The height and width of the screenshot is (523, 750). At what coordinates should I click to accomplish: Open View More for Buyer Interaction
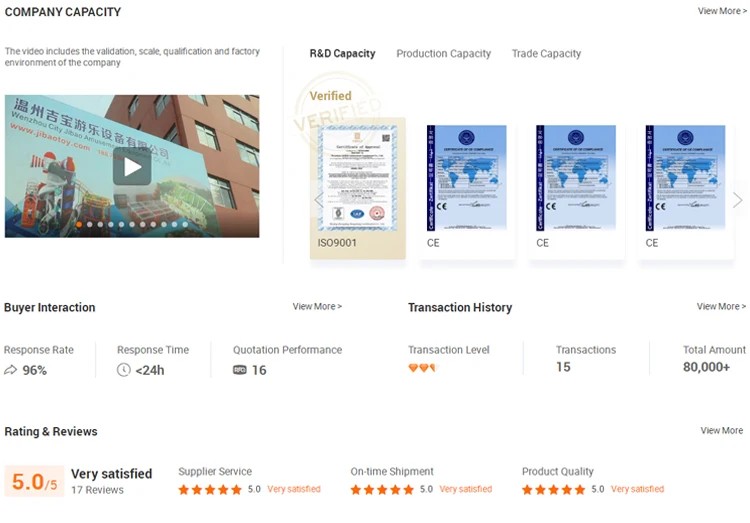point(317,306)
